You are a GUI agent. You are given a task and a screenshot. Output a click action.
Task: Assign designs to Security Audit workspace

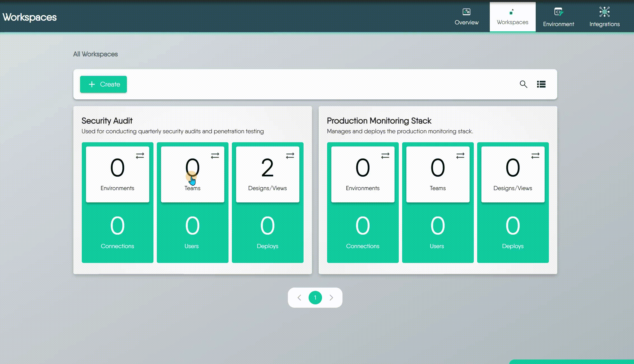pos(290,156)
